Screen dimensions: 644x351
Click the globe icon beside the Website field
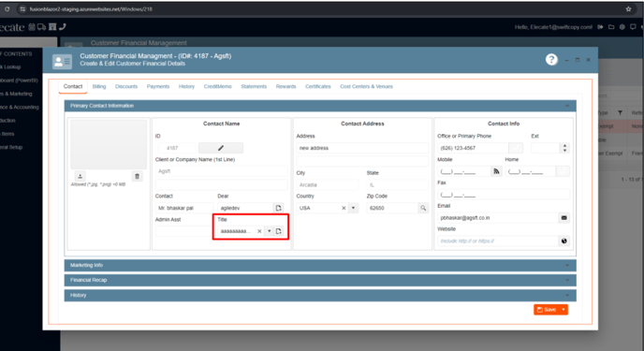click(563, 241)
